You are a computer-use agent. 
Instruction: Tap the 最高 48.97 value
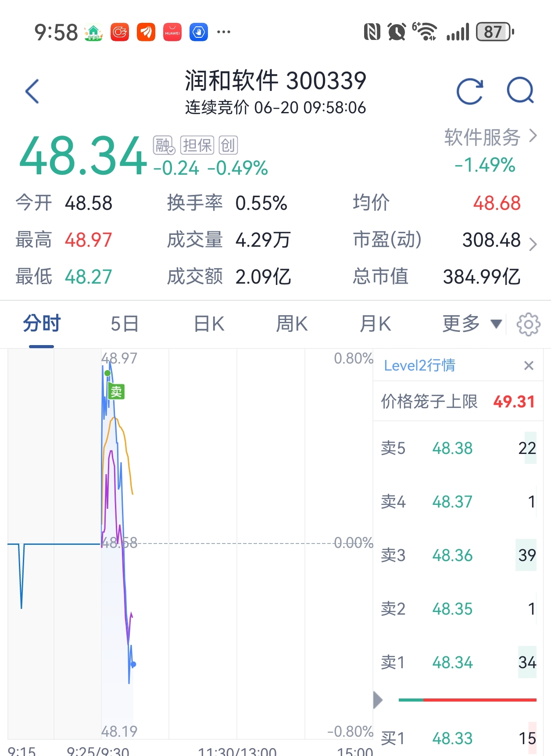tap(88, 240)
